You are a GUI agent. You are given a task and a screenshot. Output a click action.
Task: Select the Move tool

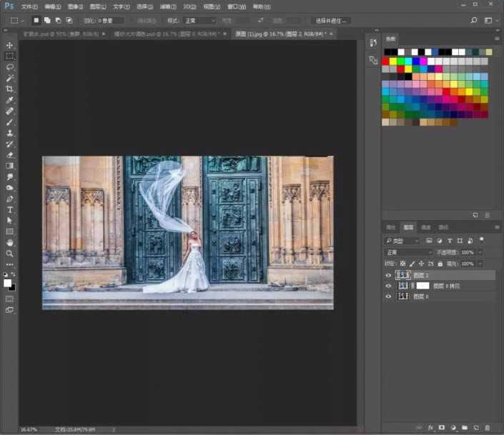tap(9, 45)
